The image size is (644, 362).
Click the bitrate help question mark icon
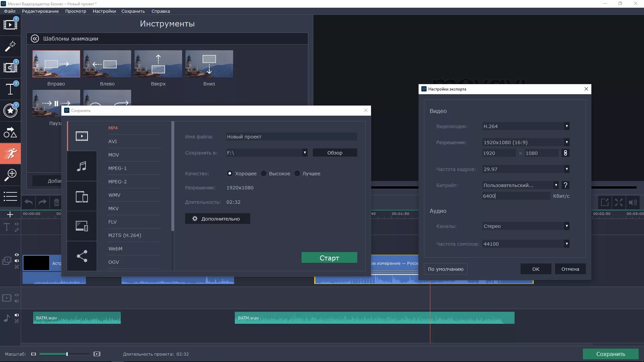566,185
